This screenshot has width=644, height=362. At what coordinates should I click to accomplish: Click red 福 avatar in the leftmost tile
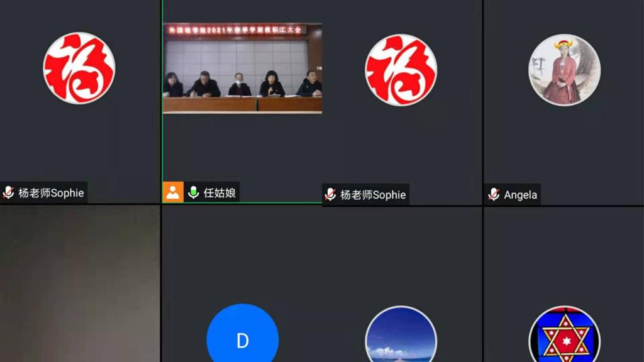pyautogui.click(x=79, y=68)
